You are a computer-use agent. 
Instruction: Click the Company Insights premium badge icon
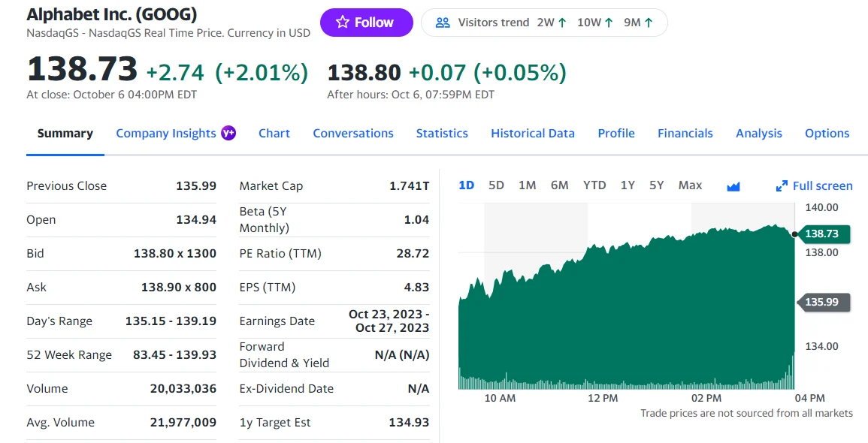[228, 133]
